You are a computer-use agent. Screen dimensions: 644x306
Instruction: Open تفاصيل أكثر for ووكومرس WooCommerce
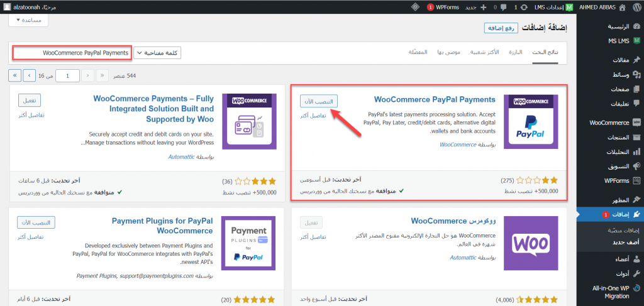(313, 238)
